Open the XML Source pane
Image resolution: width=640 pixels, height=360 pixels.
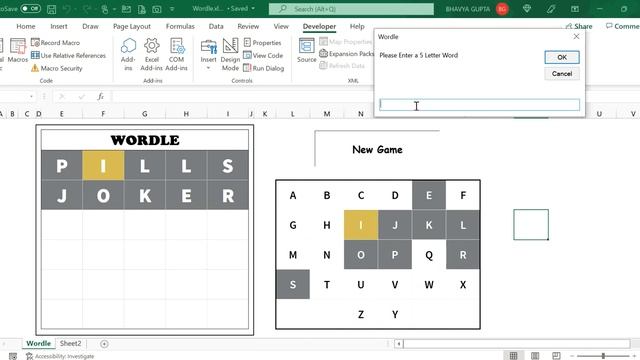click(x=307, y=51)
